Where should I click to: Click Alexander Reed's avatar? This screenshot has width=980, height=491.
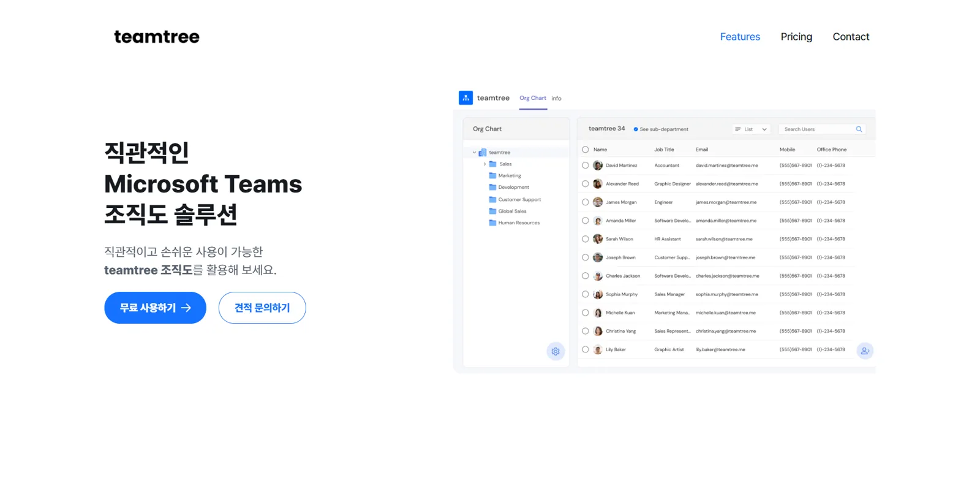point(598,184)
